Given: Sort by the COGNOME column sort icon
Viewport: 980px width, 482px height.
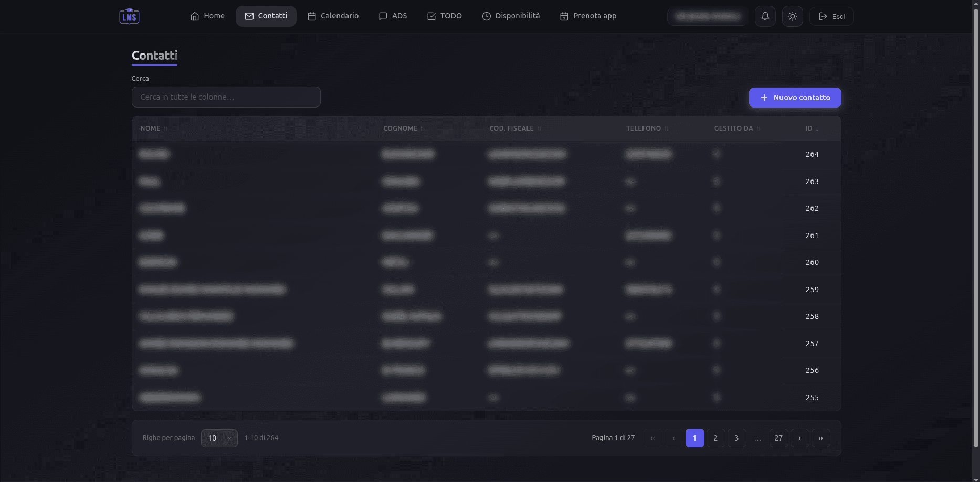Looking at the screenshot, I should pyautogui.click(x=423, y=128).
